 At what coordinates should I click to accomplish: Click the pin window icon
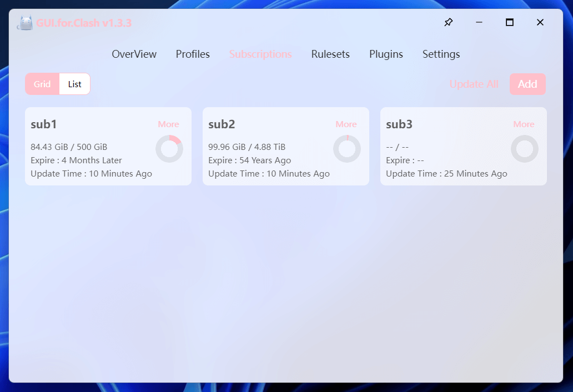(449, 22)
